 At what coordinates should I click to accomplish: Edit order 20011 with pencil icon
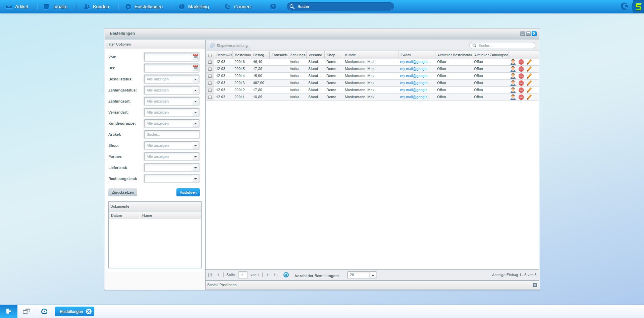pos(529,97)
